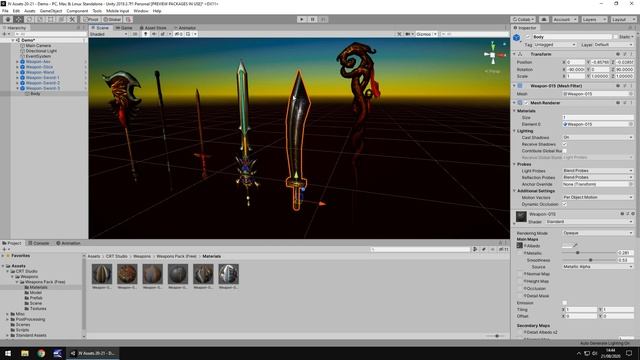The height and width of the screenshot is (360, 640).
Task: Open Reflection Probes dropdown
Action: pos(598,178)
